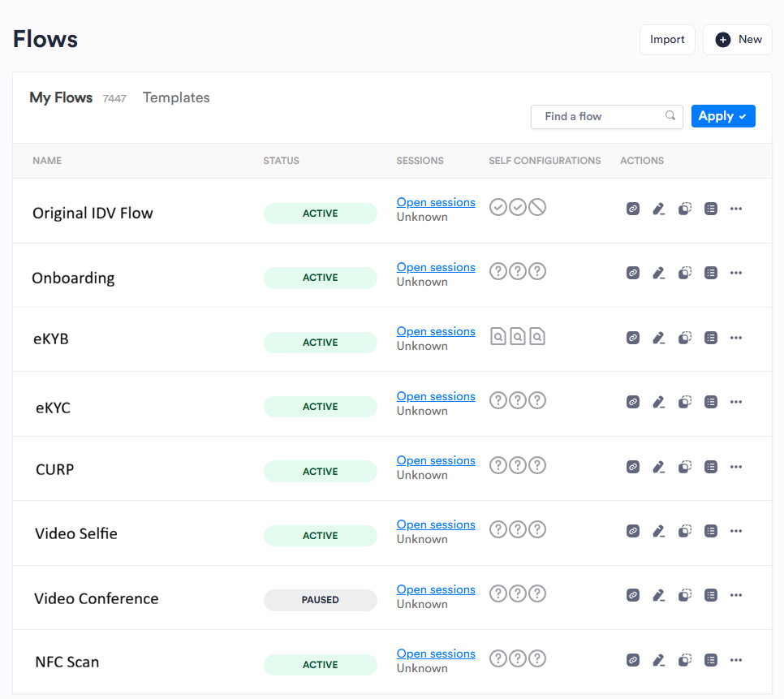Open list icon for eKYB flow
Image resolution: width=784 pixels, height=699 pixels.
711,338
